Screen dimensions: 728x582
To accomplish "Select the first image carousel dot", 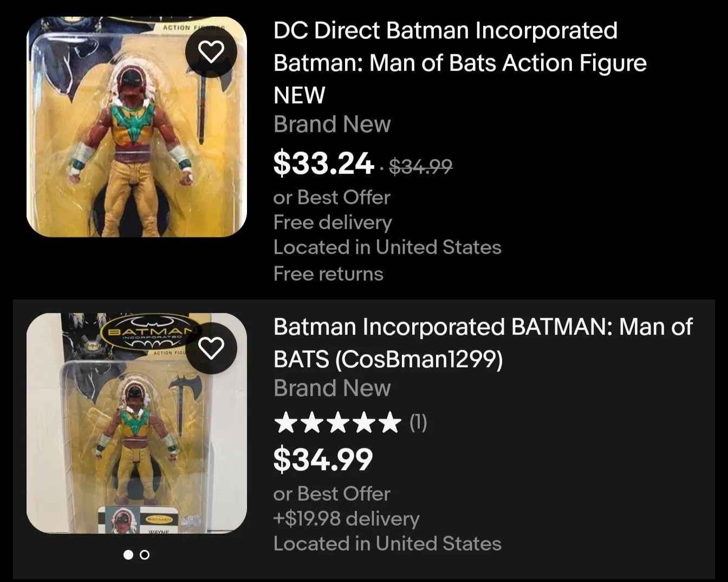I will click(x=128, y=554).
